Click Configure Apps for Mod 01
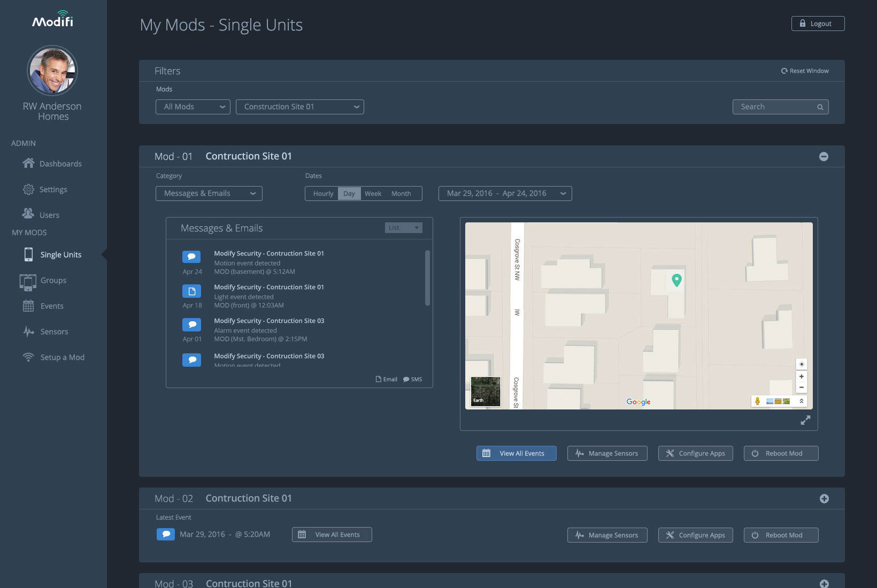877x588 pixels. pos(696,453)
